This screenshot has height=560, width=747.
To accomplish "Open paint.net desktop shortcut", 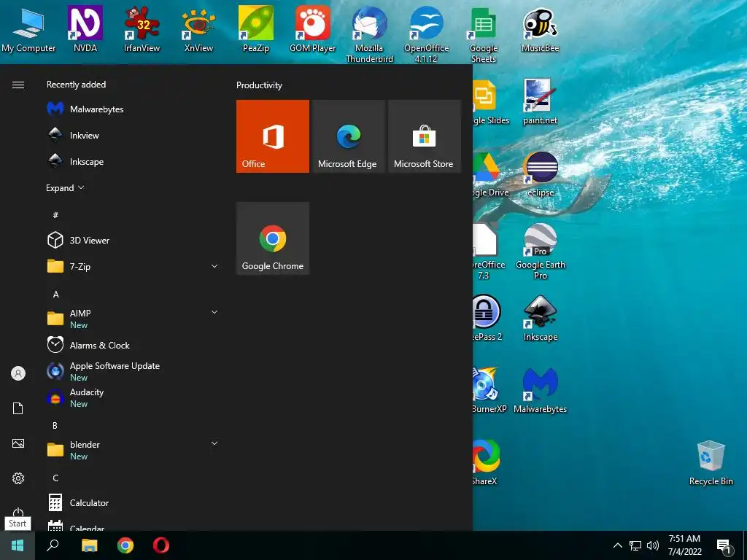I will 540,102.
